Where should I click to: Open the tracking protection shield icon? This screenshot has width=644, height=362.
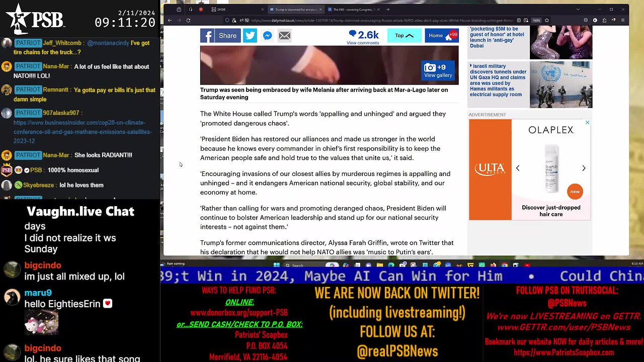point(227,20)
